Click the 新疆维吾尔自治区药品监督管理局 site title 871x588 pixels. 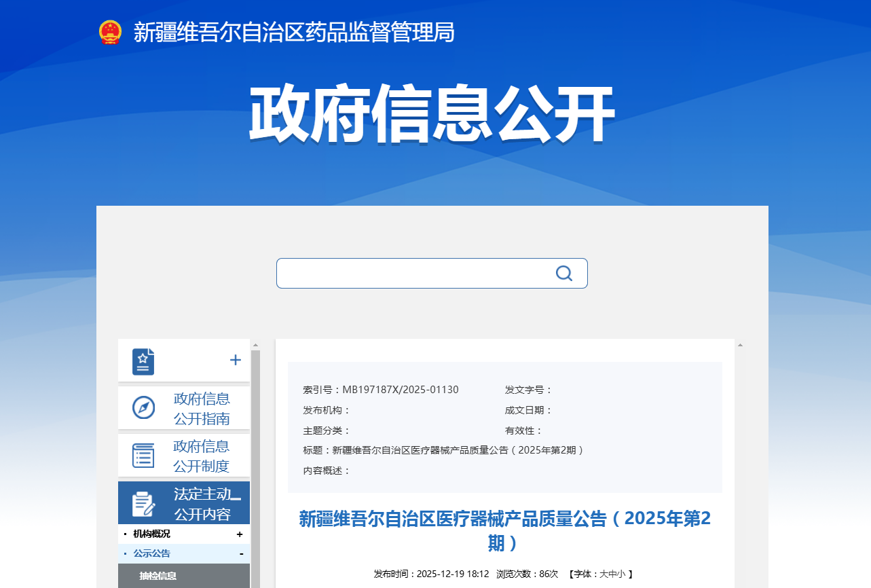[294, 32]
